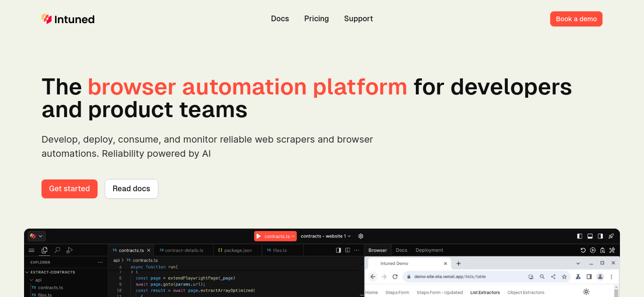Screen dimensions: 644x297
Task: Open the settings gear in IDE top bar
Action: [x=361, y=236]
